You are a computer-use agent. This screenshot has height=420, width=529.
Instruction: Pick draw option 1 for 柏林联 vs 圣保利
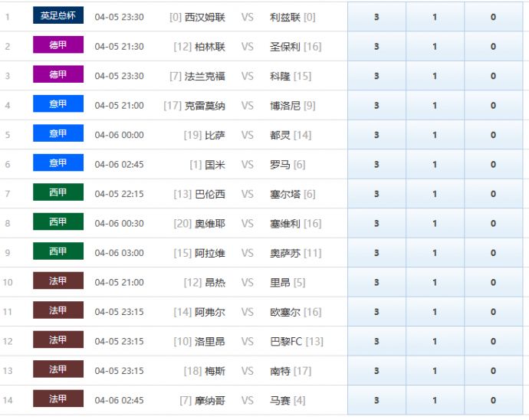tap(435, 47)
